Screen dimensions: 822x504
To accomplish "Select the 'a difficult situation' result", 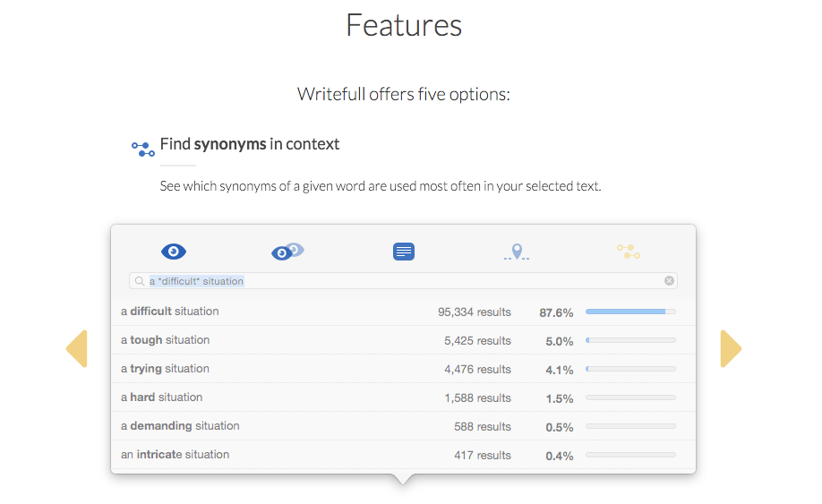I will pyautogui.click(x=403, y=312).
